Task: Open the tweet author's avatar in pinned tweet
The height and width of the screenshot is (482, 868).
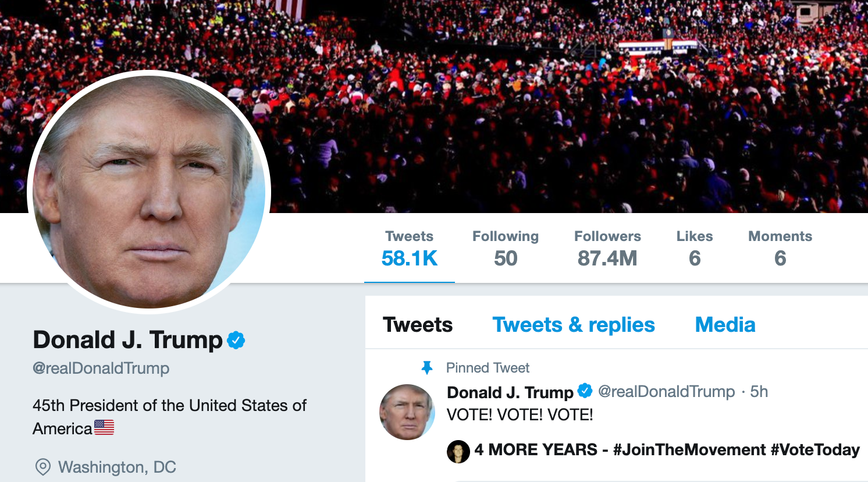Action: [407, 412]
